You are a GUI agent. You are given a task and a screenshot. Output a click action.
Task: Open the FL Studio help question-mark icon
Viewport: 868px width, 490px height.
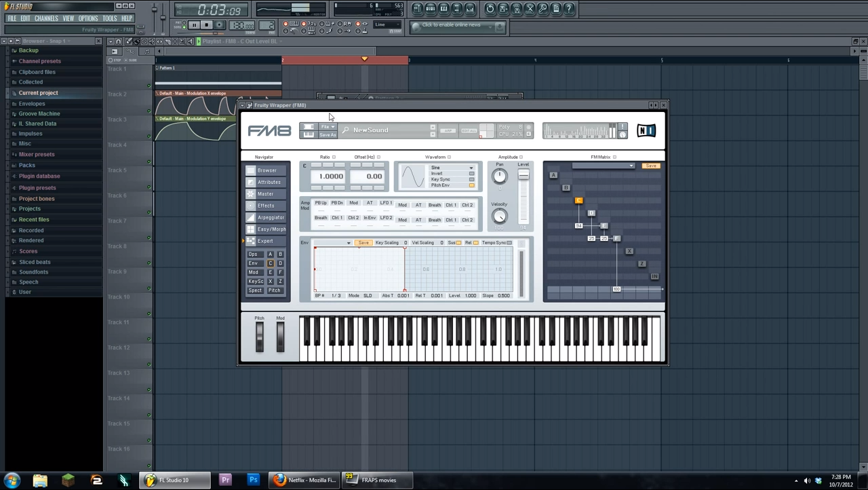(x=569, y=8)
